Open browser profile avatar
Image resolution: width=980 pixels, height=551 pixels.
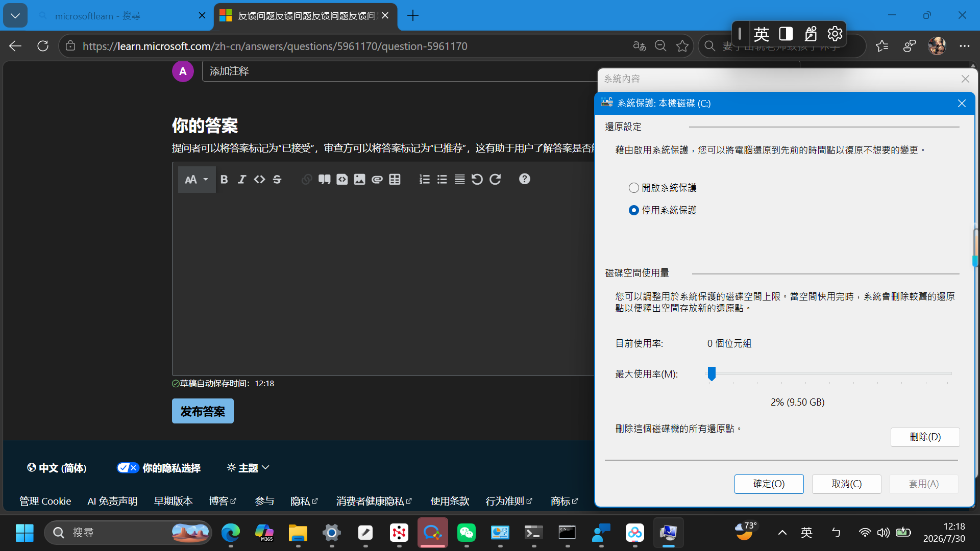pos(937,46)
